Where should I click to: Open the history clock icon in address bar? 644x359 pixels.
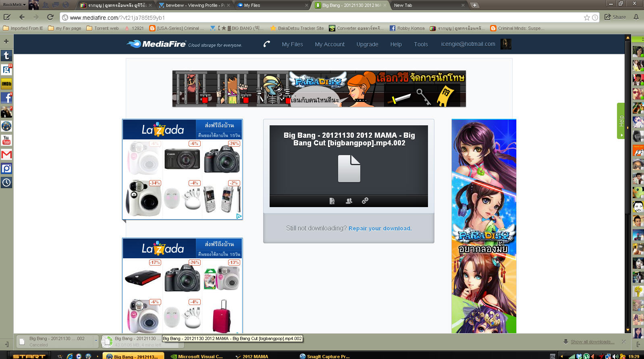595,18
